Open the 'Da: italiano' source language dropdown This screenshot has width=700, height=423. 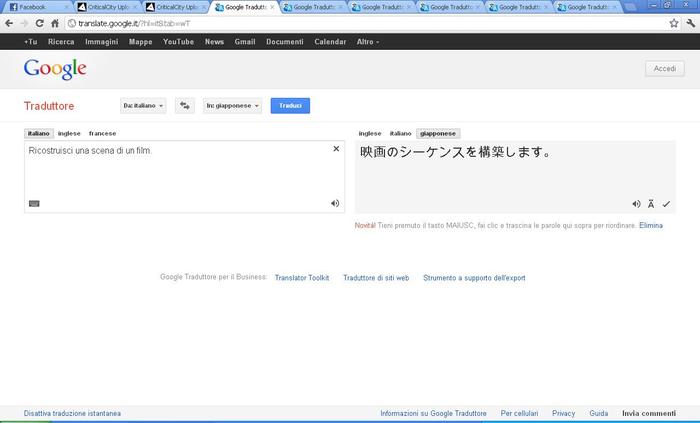[143, 106]
